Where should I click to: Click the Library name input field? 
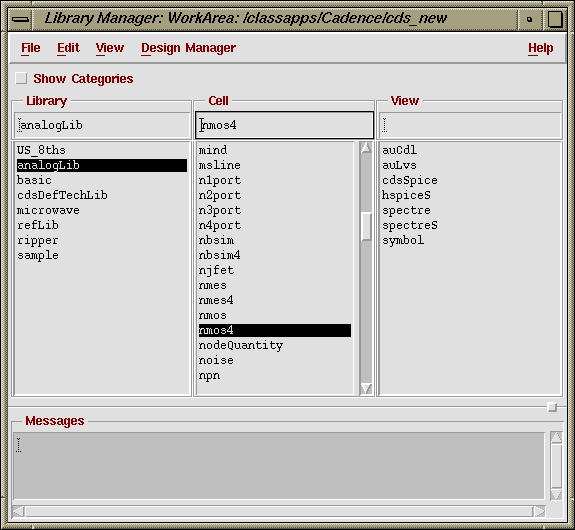102,125
